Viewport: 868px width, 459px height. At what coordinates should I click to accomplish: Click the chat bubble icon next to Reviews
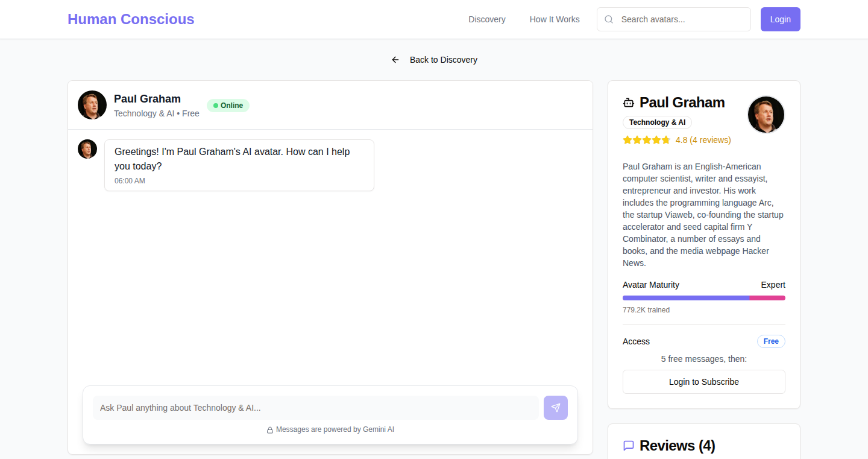629,446
